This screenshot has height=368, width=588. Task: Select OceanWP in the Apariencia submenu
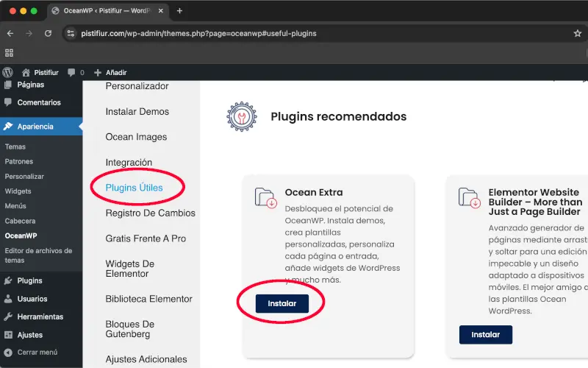click(21, 236)
